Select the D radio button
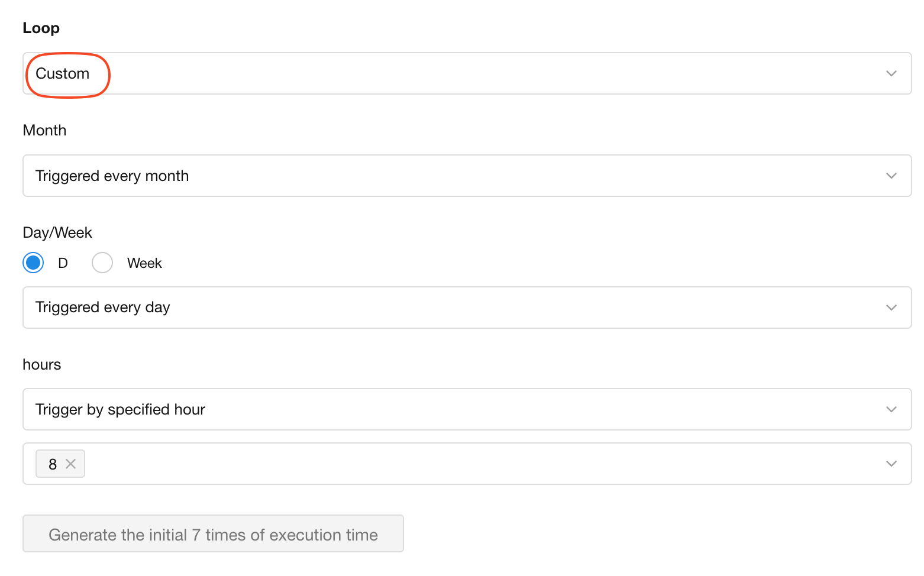 pos(33,263)
